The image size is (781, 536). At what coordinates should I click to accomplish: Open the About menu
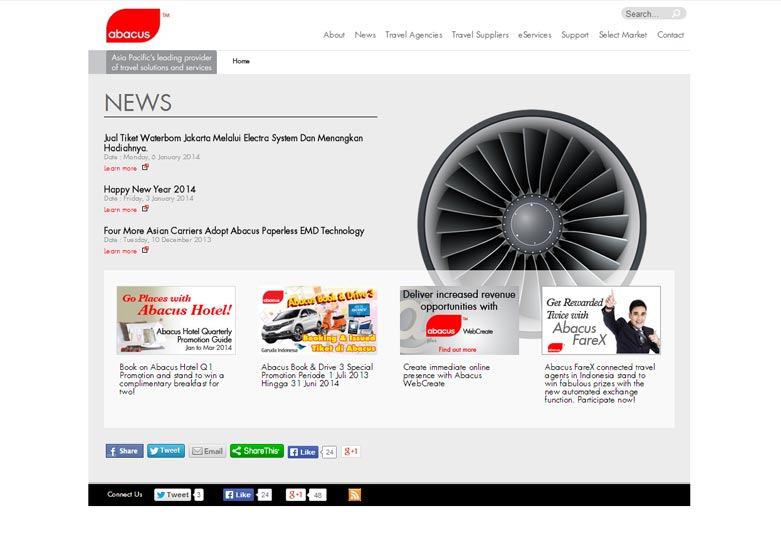pyautogui.click(x=334, y=35)
